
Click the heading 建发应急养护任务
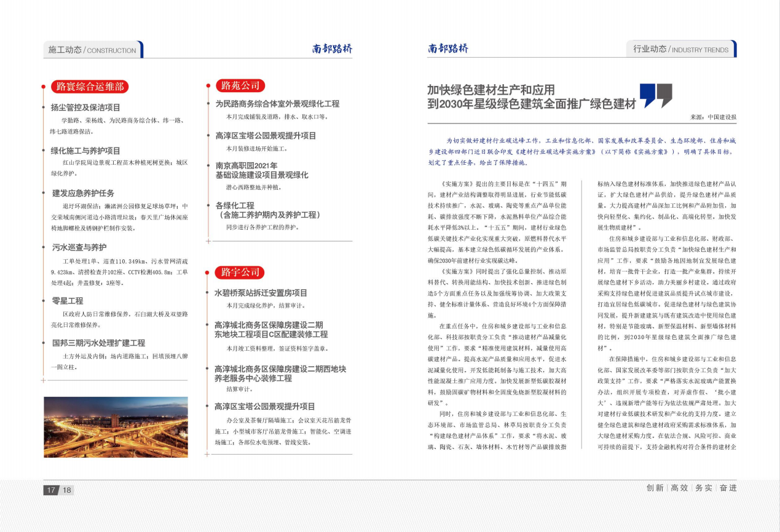[x=83, y=194]
